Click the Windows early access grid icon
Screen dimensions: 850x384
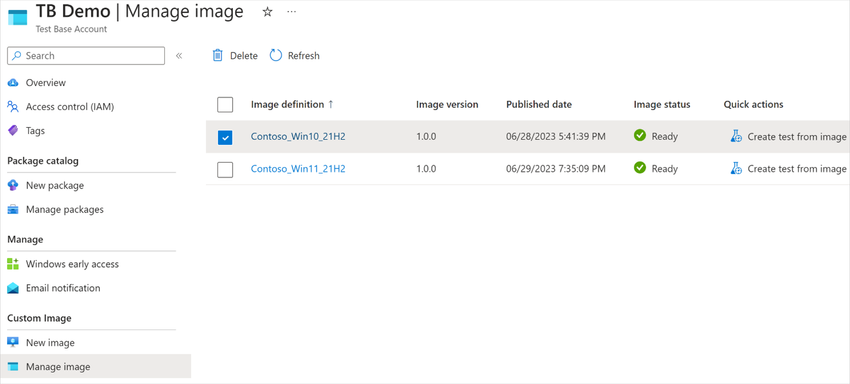pyautogui.click(x=13, y=264)
